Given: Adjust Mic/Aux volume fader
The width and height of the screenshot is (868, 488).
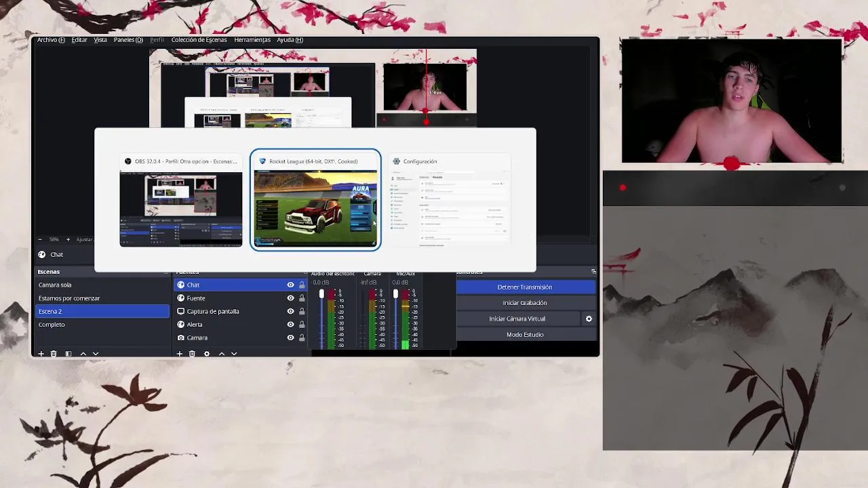Looking at the screenshot, I should 395,294.
